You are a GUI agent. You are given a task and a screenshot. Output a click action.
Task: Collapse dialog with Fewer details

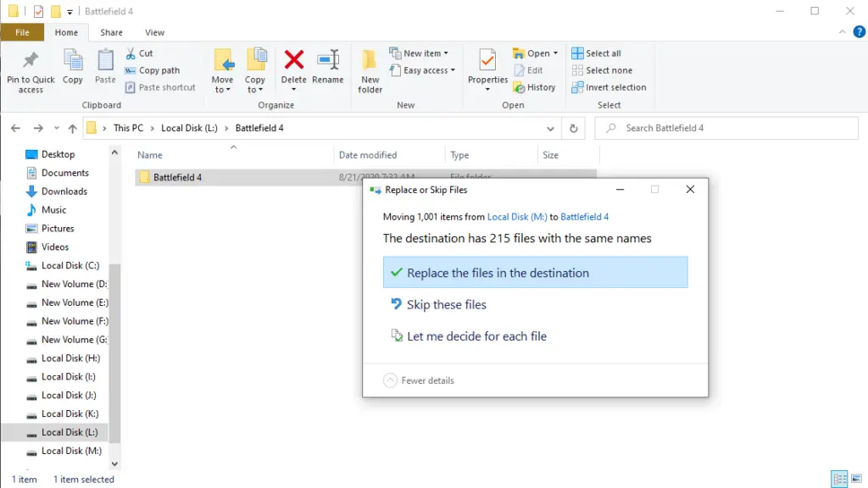pos(419,380)
